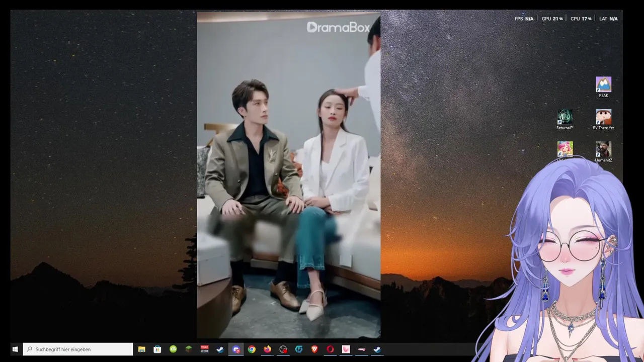Switch to Discord in the taskbar

coord(236,349)
